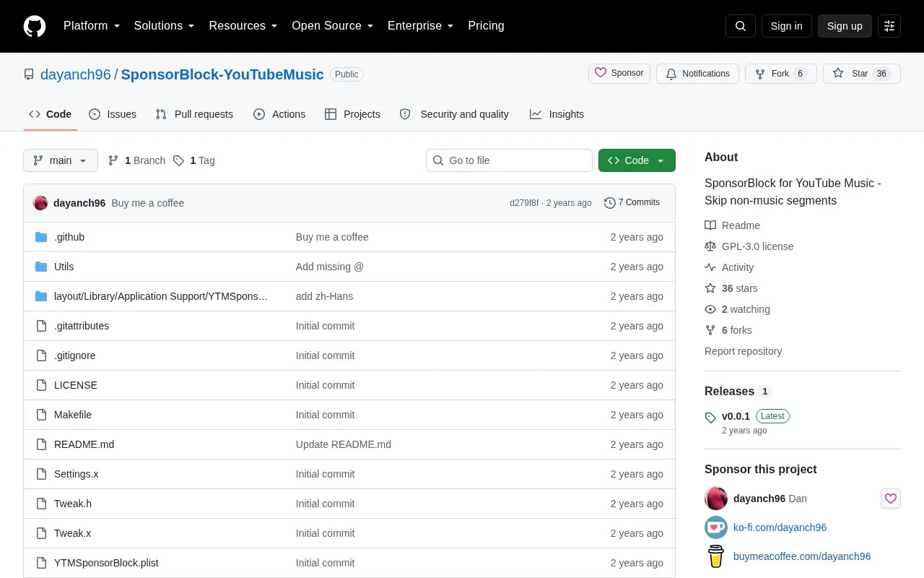Open the Projects tab
Screen dimensions: 924x578
[352, 114]
